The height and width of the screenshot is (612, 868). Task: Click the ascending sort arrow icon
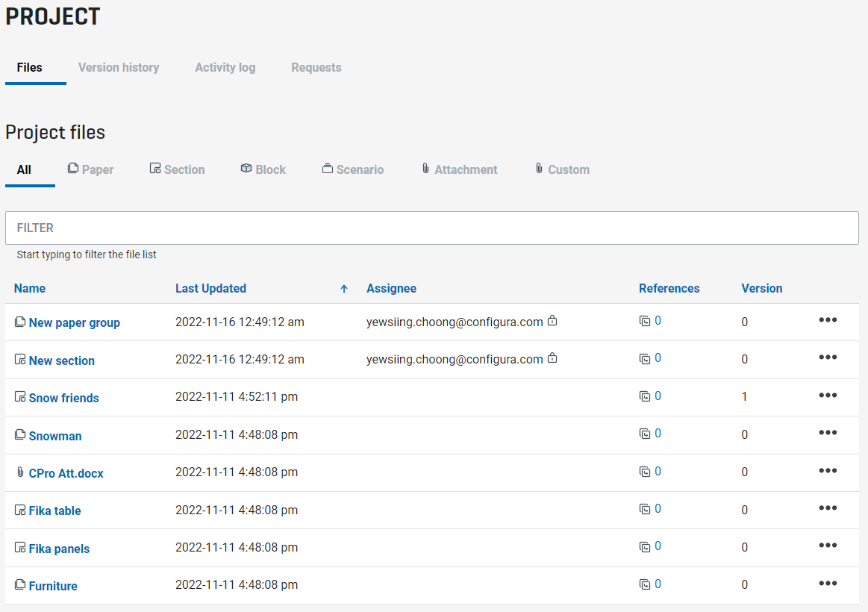point(344,289)
